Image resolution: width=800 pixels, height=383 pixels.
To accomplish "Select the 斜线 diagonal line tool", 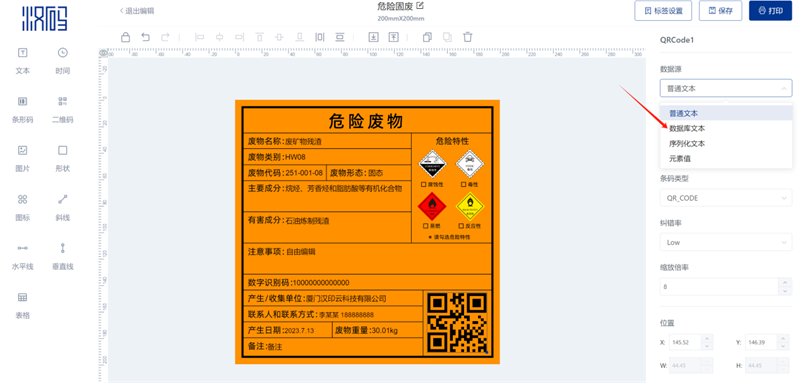I will pyautogui.click(x=62, y=207).
